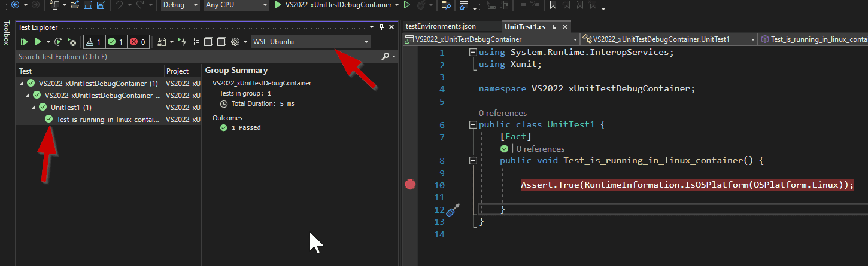
Task: Click Expand All tests icon
Action: pos(208,42)
